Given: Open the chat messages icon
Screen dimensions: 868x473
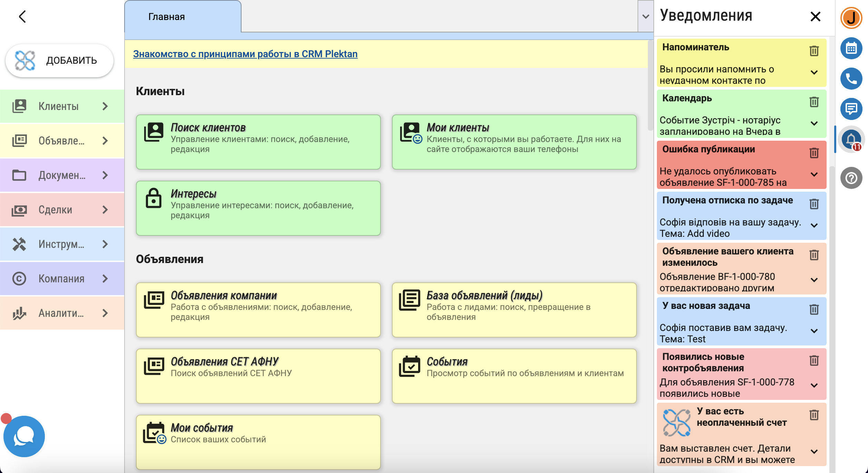Looking at the screenshot, I should click(x=851, y=109).
